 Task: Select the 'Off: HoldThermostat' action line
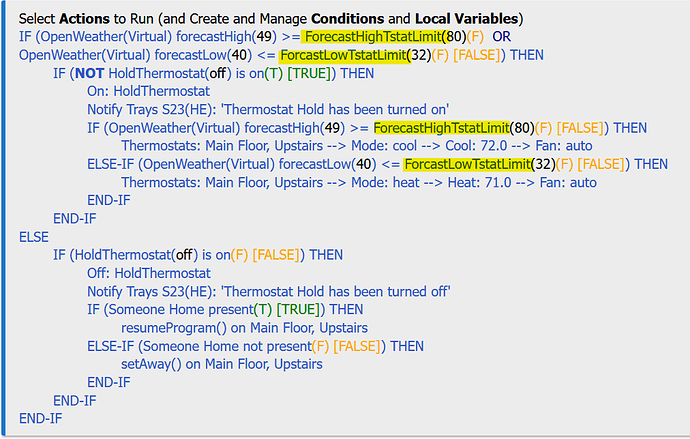coord(149,273)
